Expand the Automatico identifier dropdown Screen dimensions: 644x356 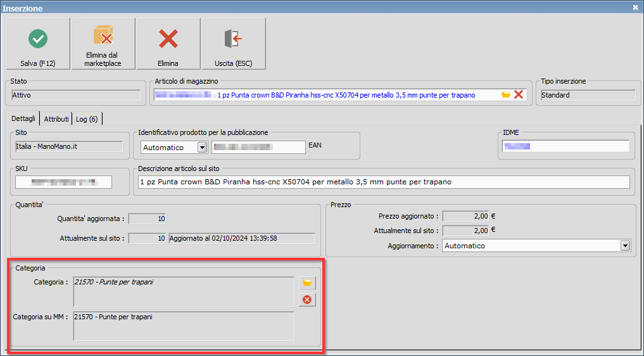203,148
